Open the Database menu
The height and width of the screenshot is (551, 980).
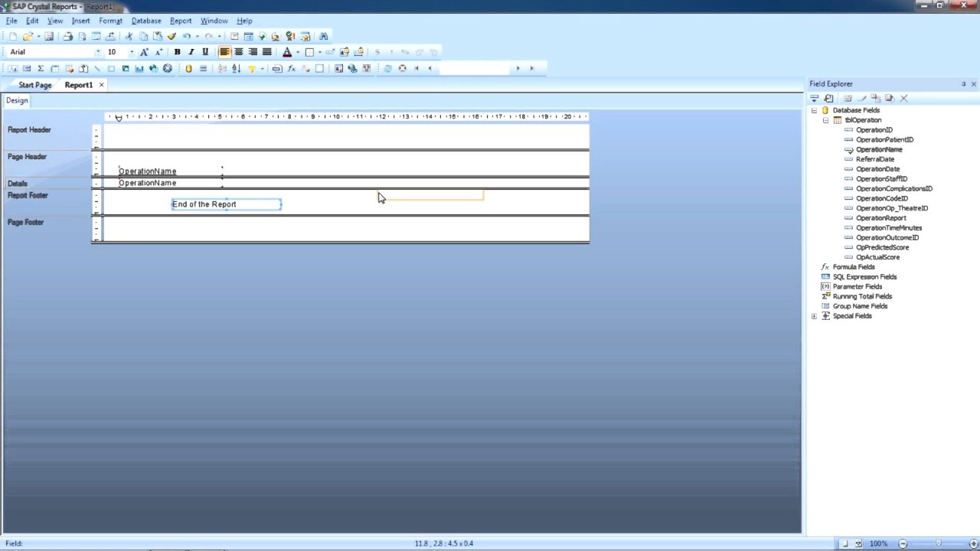(146, 21)
